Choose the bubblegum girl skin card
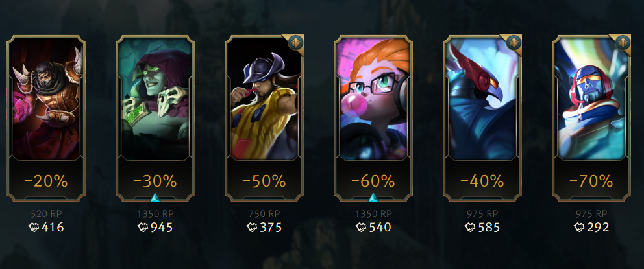Screen dimensions: 644x269 coord(373,118)
